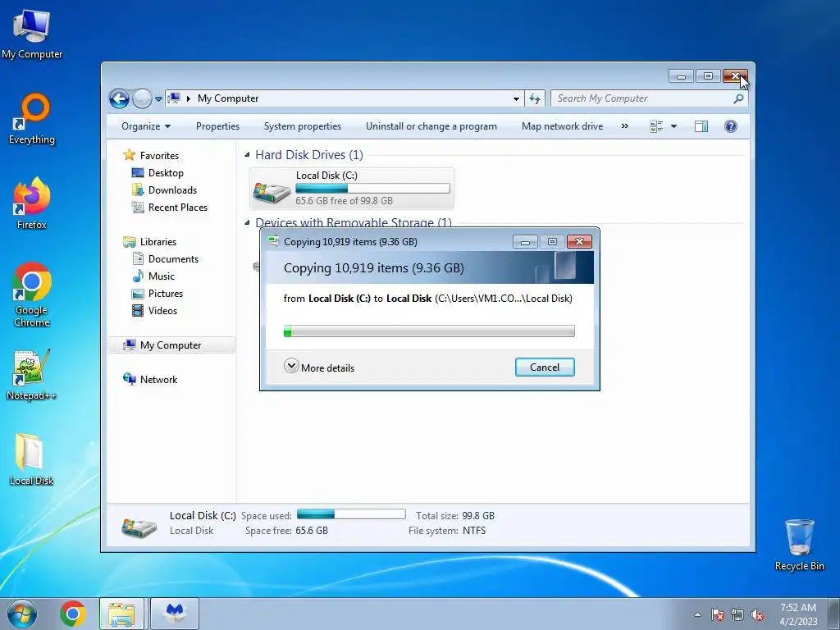Open Notepad++ desktop shortcut
The image size is (840, 630).
pos(32,374)
